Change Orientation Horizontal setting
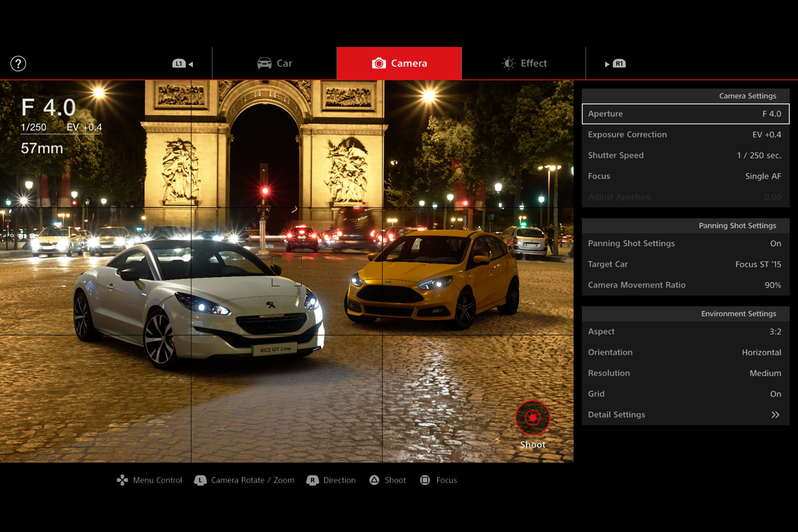 (685, 352)
